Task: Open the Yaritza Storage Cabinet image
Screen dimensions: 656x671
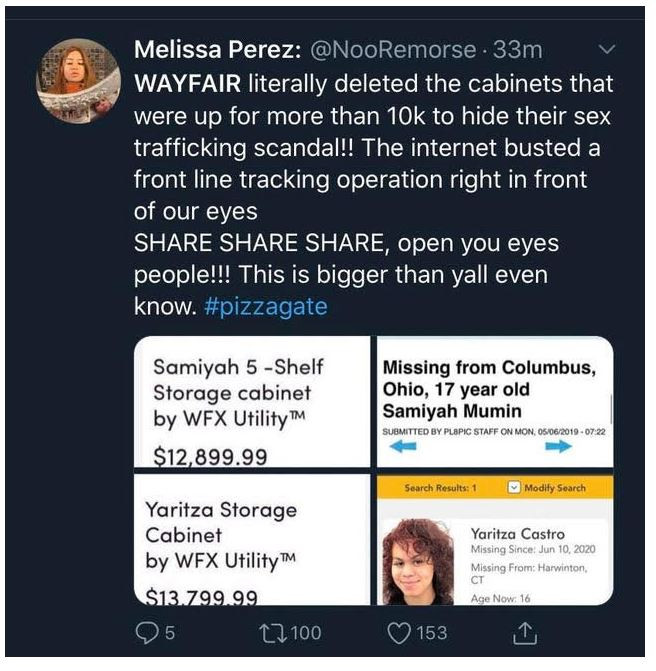Action: click(251, 540)
